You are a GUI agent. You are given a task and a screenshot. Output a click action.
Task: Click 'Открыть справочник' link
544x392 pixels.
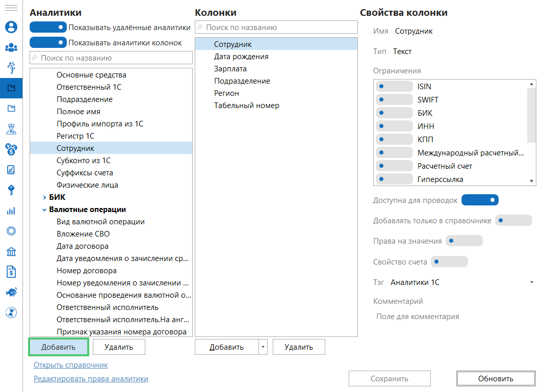click(x=71, y=365)
